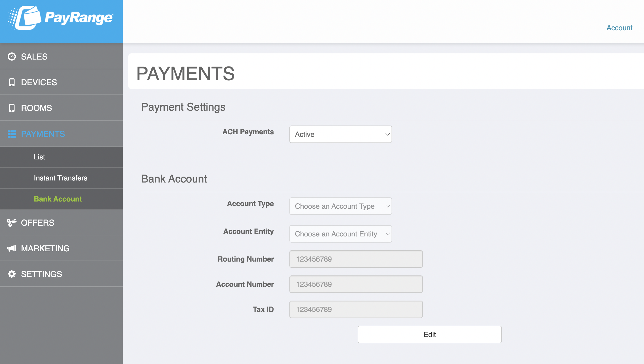
Task: Click the Routing Number field
Action: tap(356, 259)
